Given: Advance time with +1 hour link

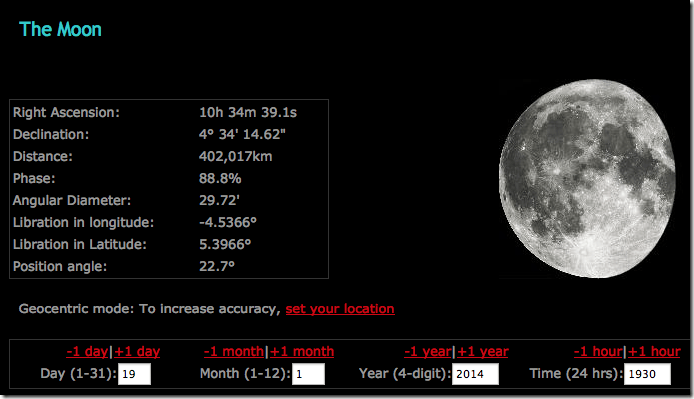Looking at the screenshot, I should (654, 352).
